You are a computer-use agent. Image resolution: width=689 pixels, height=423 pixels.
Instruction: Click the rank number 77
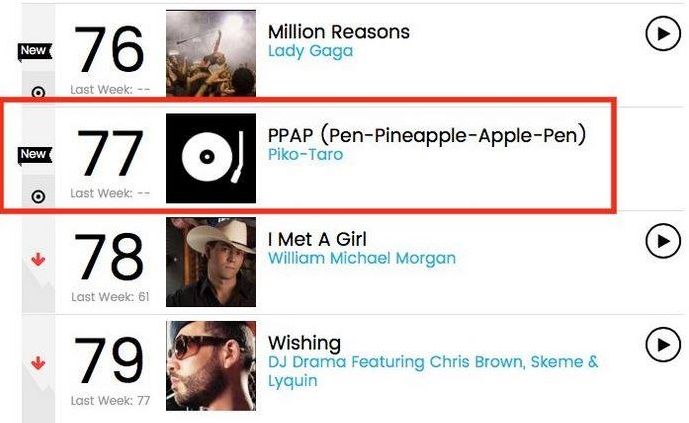tap(110, 152)
